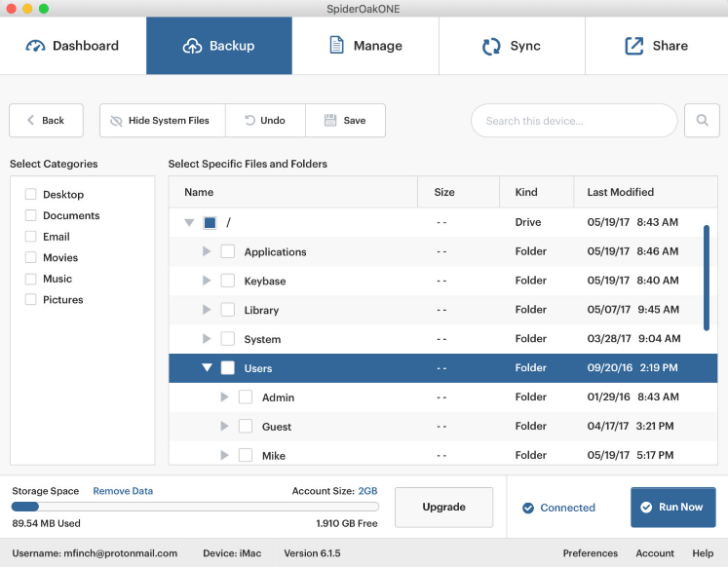Image resolution: width=728 pixels, height=567 pixels.
Task: Click the Username mfinch@protonmail.com text
Action: [95, 553]
